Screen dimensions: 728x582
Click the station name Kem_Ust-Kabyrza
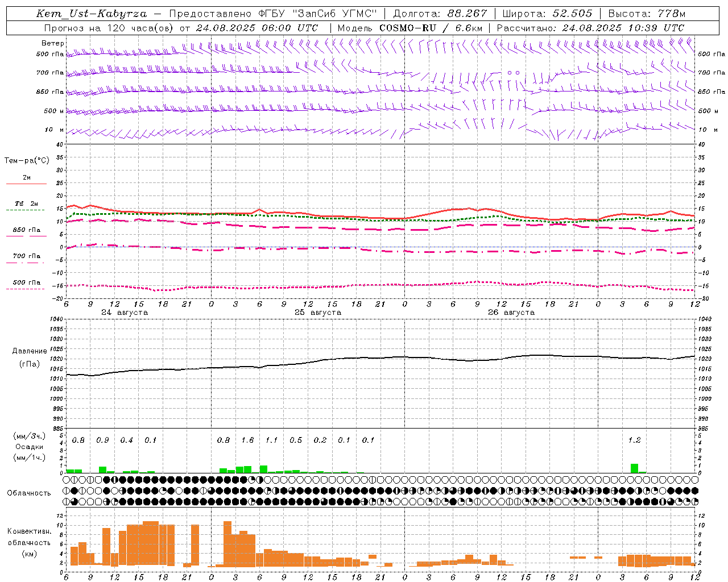[x=92, y=14]
